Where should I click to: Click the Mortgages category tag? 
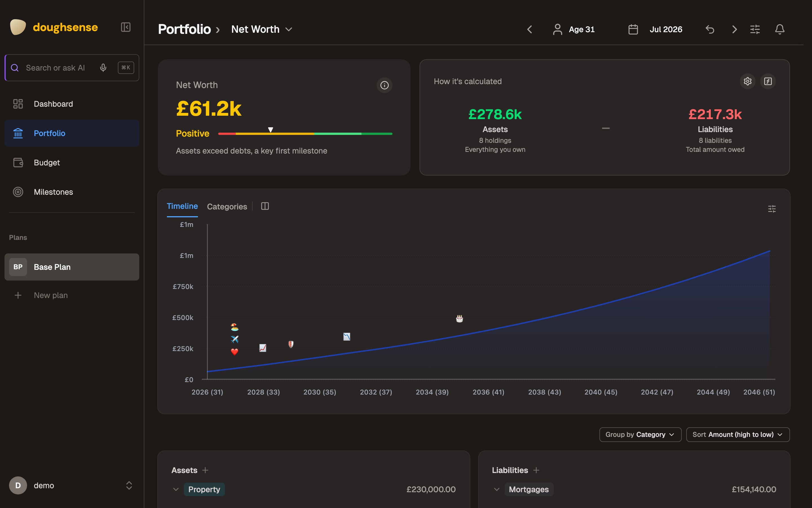point(529,489)
